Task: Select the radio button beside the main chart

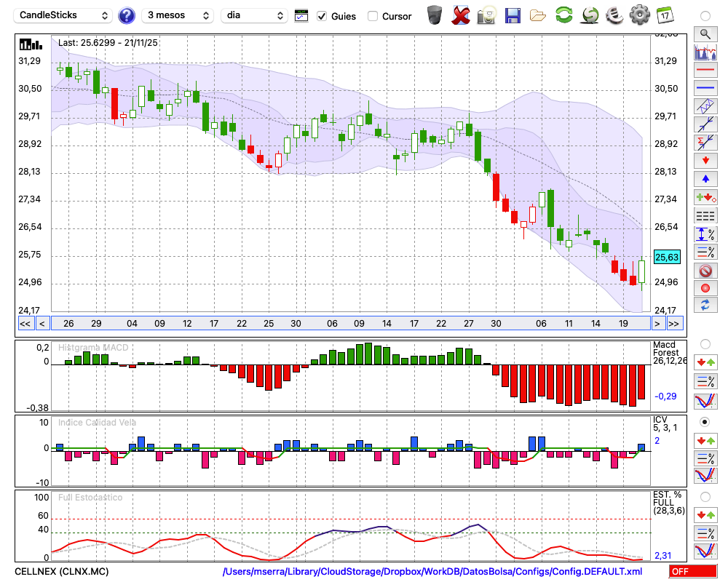Action: point(705,16)
